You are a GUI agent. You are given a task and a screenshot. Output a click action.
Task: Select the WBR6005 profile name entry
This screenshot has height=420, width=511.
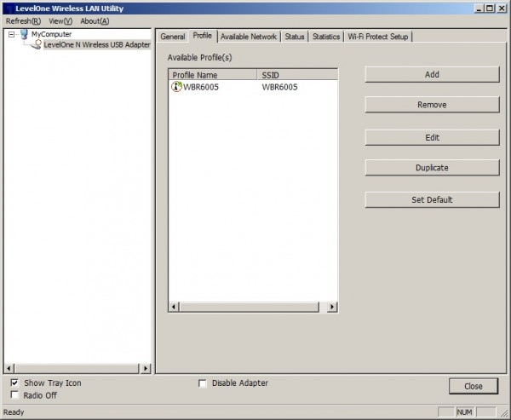201,87
